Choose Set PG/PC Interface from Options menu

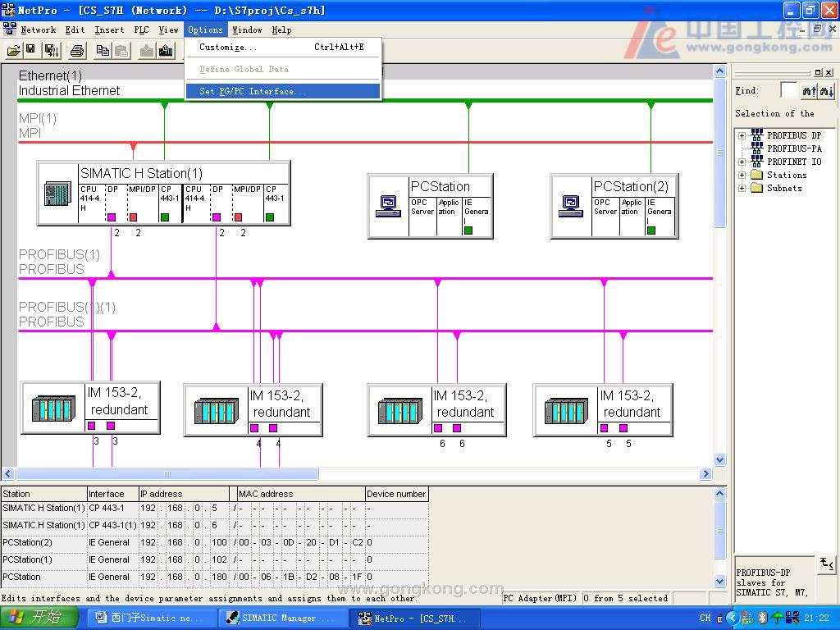pyautogui.click(x=283, y=92)
